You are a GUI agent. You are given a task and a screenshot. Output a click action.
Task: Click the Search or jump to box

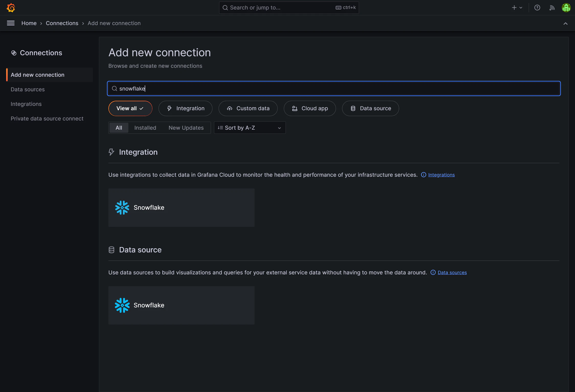pos(289,8)
